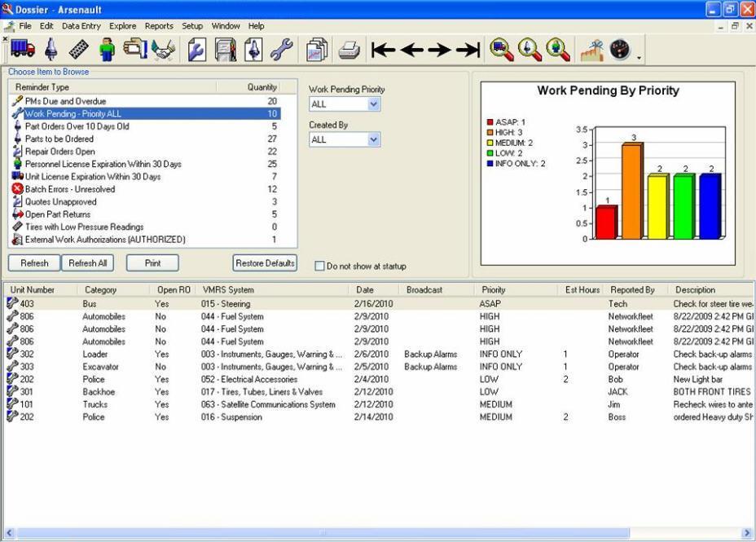This screenshot has width=756, height=542.
Task: Open the File menu
Action: (25, 26)
